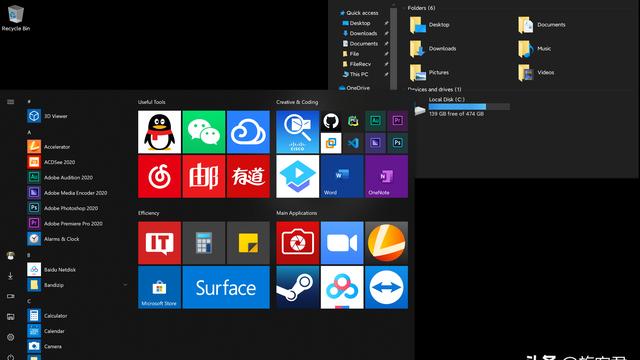Viewport: 640px width, 360px height.
Task: Open the Cisco Packet Tracer tile
Action: (x=298, y=132)
